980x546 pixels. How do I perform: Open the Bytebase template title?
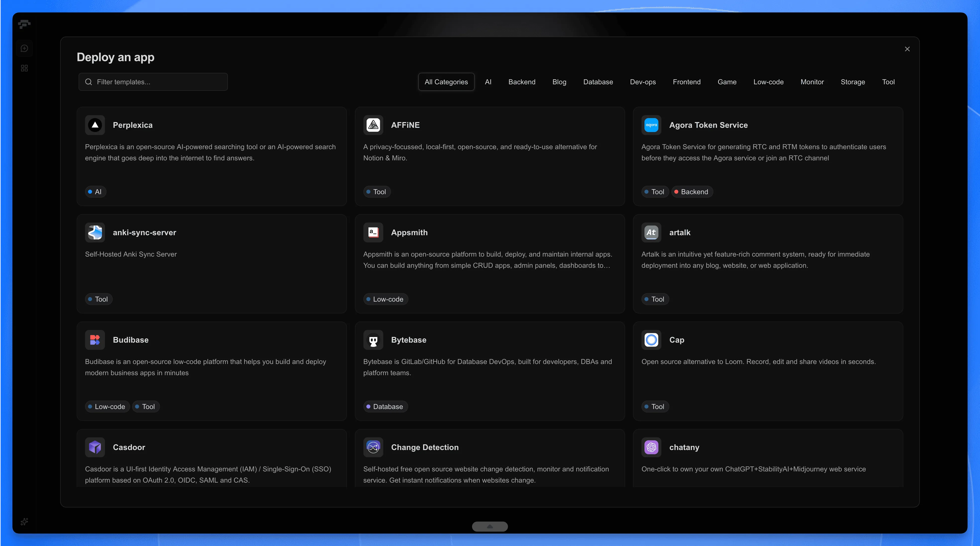tap(409, 340)
